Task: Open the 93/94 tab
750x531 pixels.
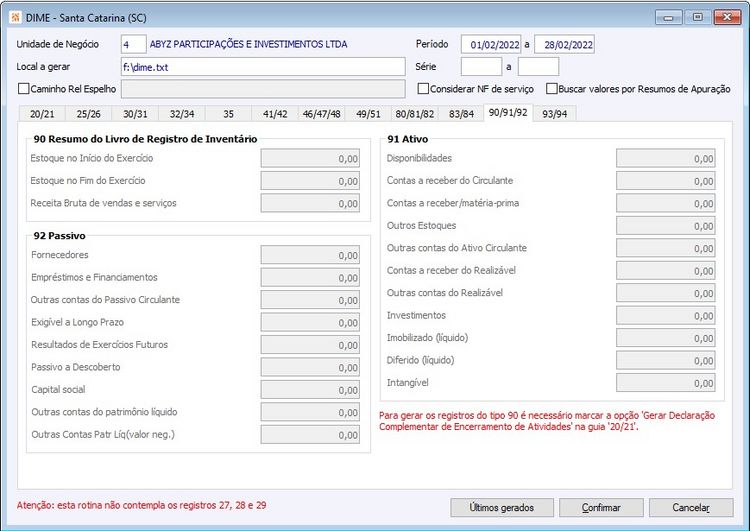Action: coord(554,114)
